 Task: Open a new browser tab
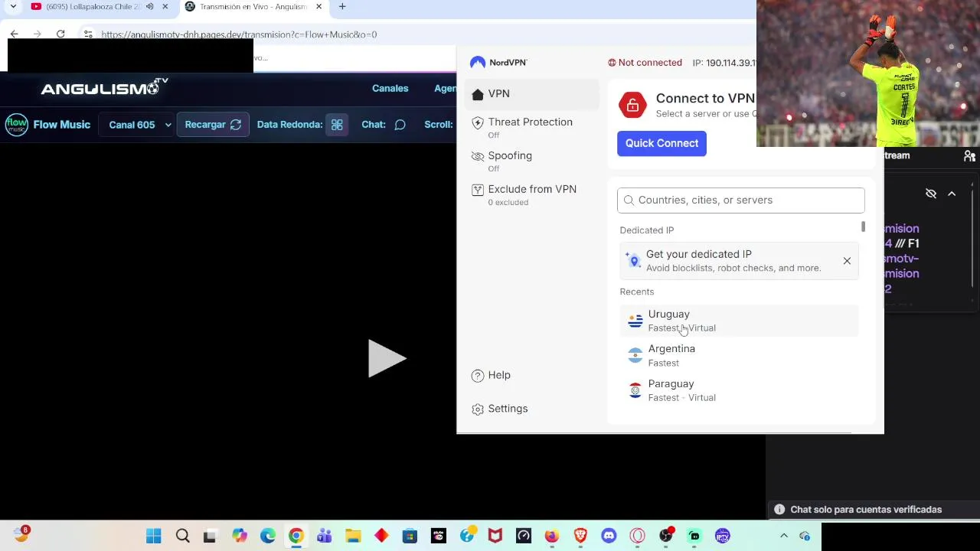[342, 7]
